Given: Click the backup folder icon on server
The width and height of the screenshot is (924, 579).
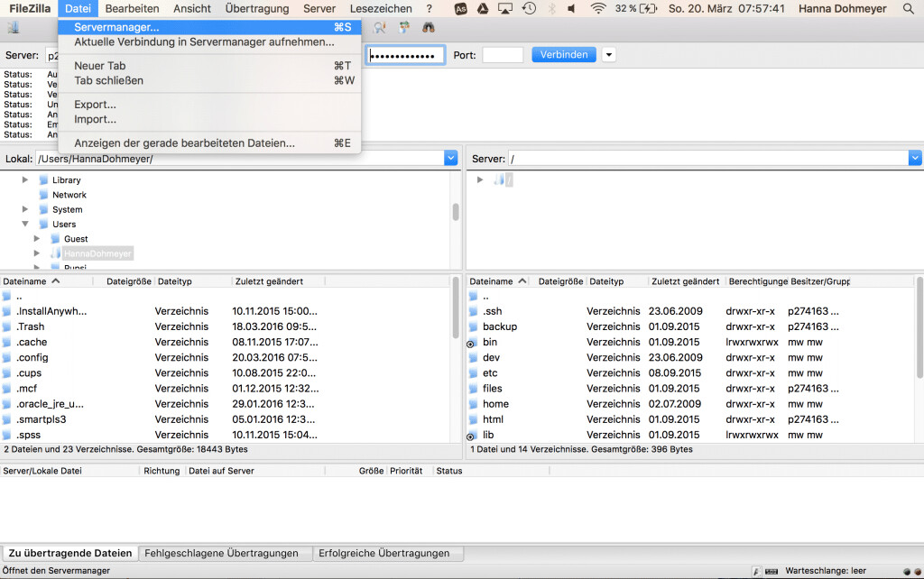Looking at the screenshot, I should (473, 326).
